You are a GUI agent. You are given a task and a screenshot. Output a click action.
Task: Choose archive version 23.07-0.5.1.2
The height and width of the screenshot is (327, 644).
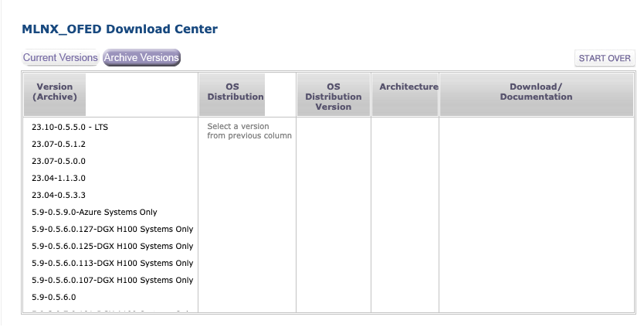click(x=59, y=144)
